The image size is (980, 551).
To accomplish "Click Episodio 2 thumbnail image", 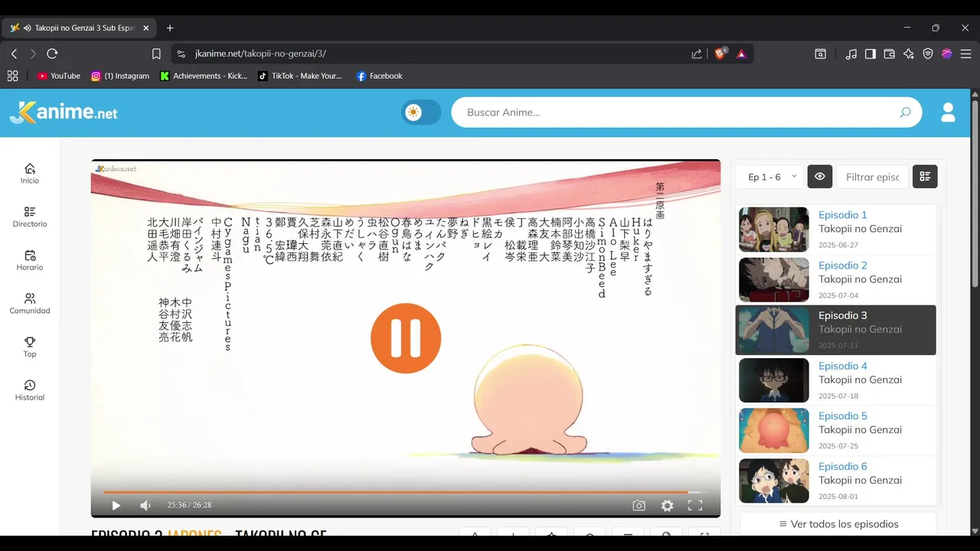I will [774, 280].
